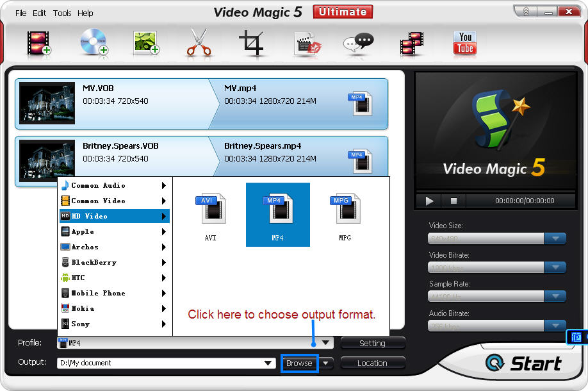Screen dimensions: 588x391
Task: Click MP4 output icon on MV.mp4 row
Action: click(360, 103)
